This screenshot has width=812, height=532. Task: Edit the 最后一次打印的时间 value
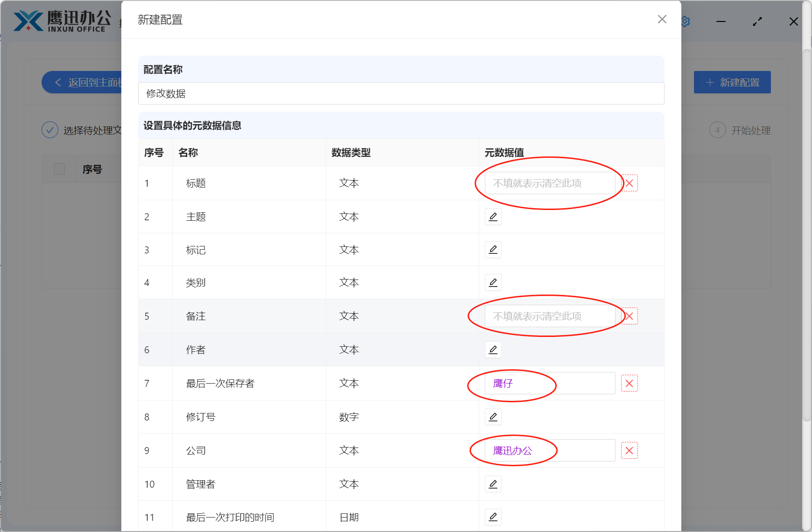click(x=493, y=517)
